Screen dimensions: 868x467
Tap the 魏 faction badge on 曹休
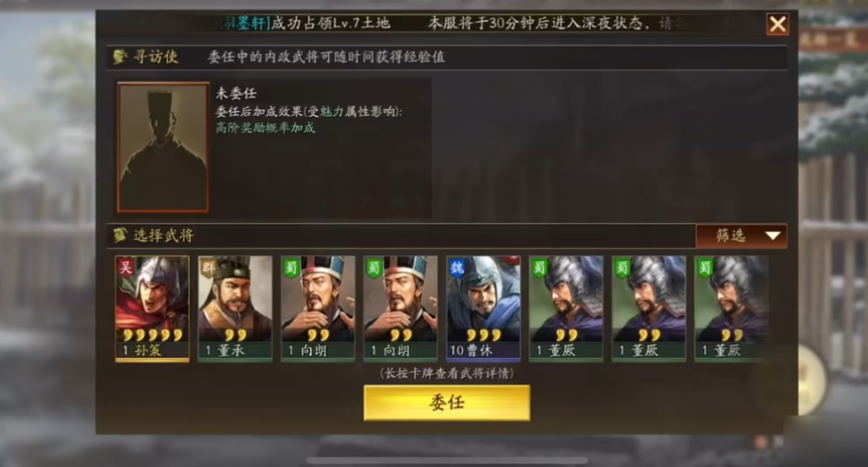pos(457,267)
